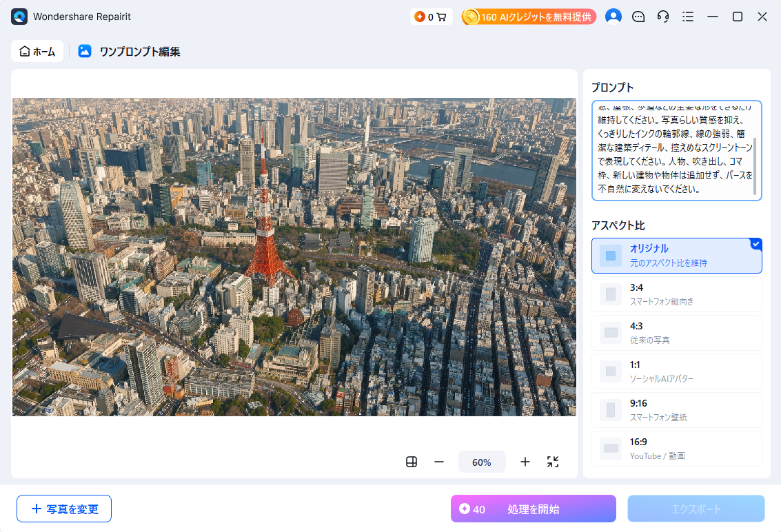781x532 pixels.
Task: Click the 160 AI credits free offer banner
Action: pyautogui.click(x=529, y=17)
